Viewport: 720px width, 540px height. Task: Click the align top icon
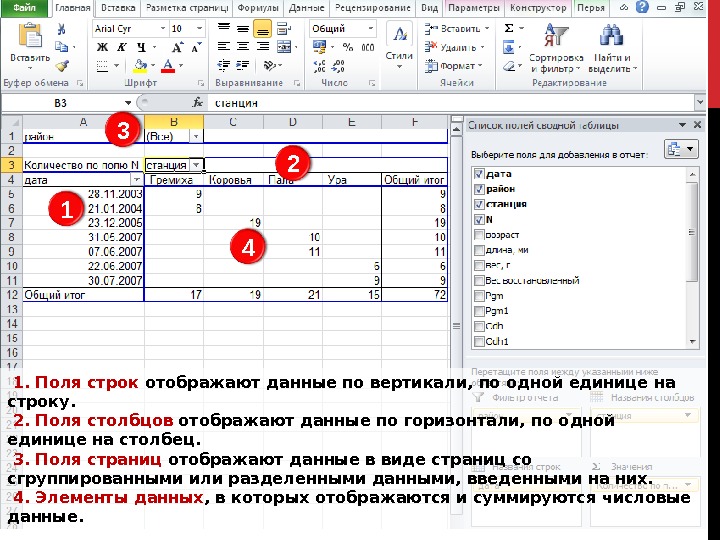[x=224, y=28]
